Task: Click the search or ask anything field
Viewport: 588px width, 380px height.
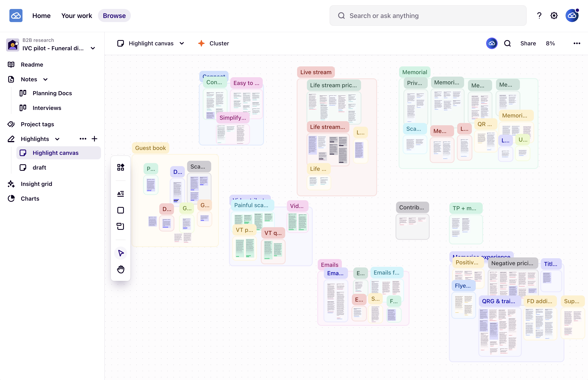Action: pos(428,16)
